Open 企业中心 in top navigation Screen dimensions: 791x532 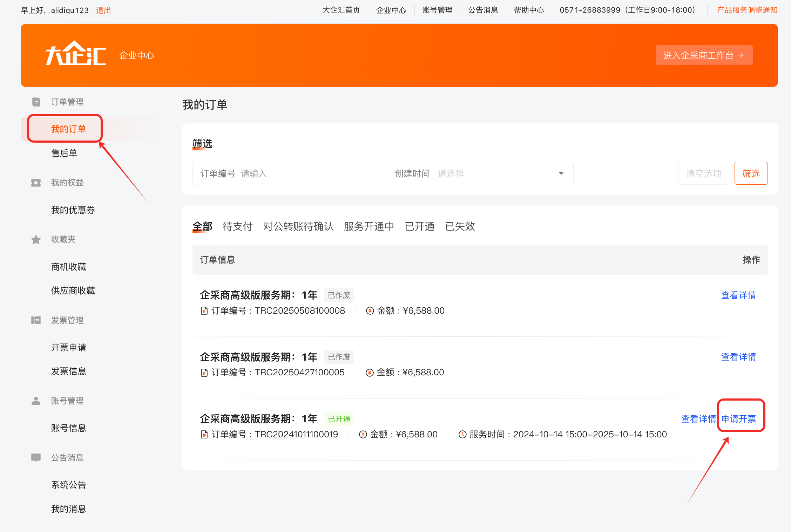click(391, 10)
